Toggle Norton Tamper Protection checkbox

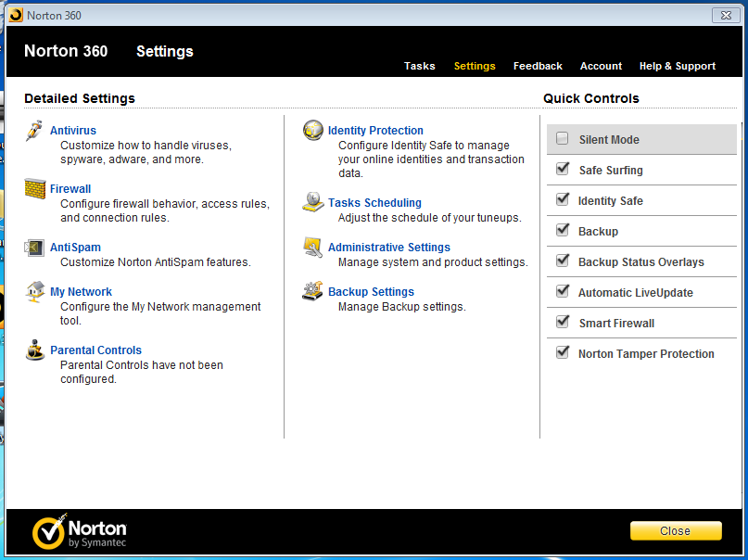563,352
